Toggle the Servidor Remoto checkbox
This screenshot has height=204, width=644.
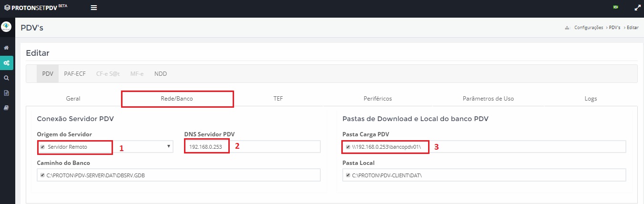[42, 147]
